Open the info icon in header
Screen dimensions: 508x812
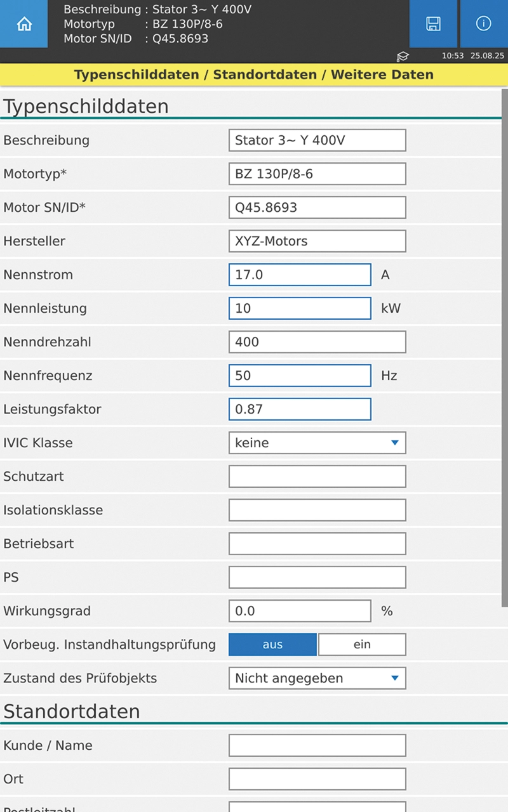[x=483, y=24]
